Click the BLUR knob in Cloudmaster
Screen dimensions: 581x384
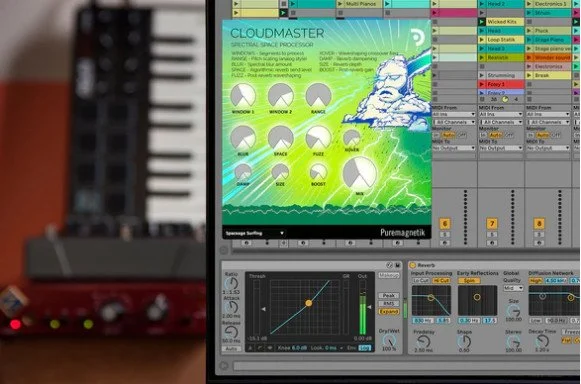[243, 138]
